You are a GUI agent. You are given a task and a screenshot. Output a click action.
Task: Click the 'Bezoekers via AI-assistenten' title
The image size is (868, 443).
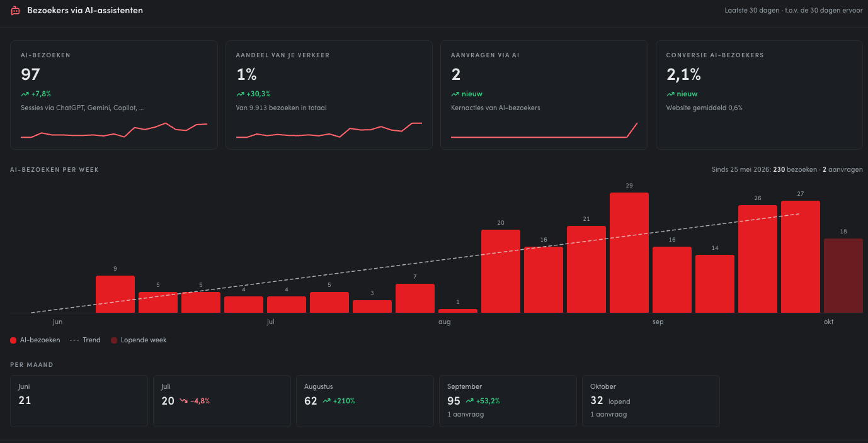click(85, 11)
